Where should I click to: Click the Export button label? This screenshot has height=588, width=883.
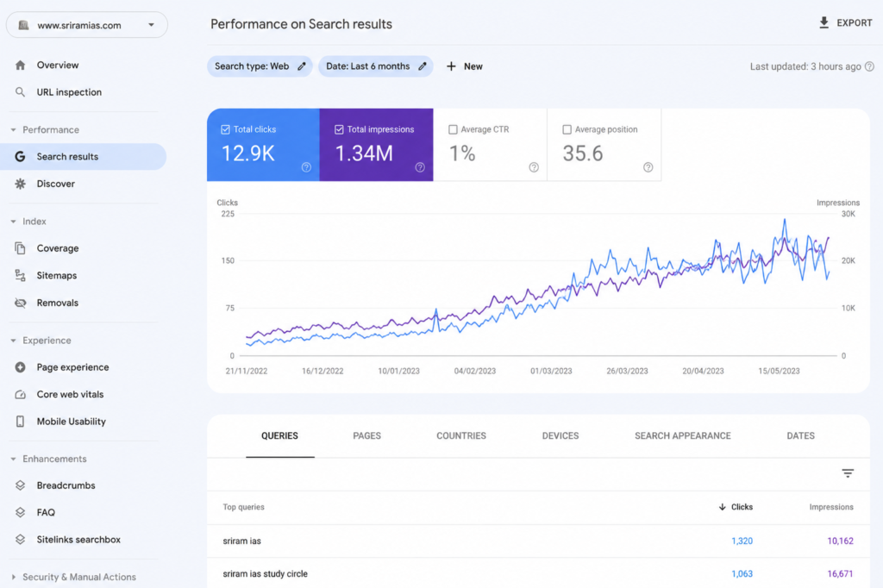(x=855, y=23)
